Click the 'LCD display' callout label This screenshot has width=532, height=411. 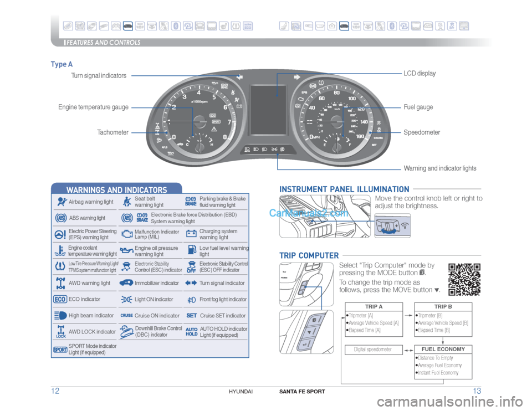point(420,73)
